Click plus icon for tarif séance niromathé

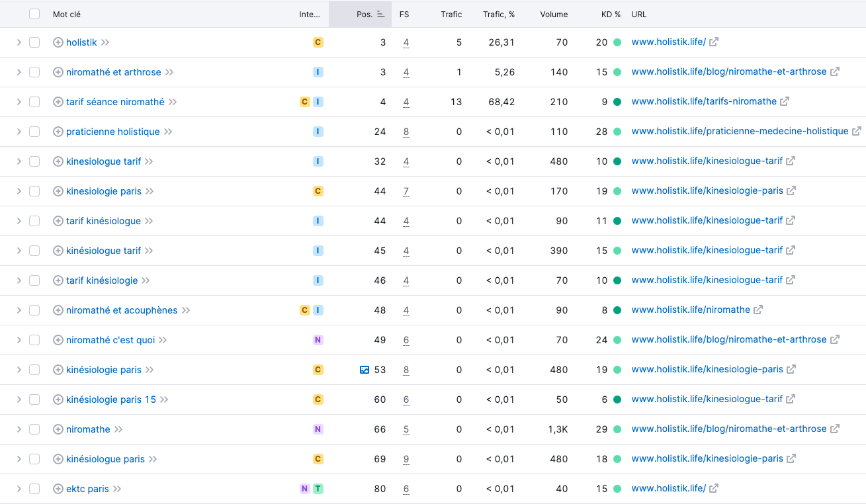(x=58, y=102)
